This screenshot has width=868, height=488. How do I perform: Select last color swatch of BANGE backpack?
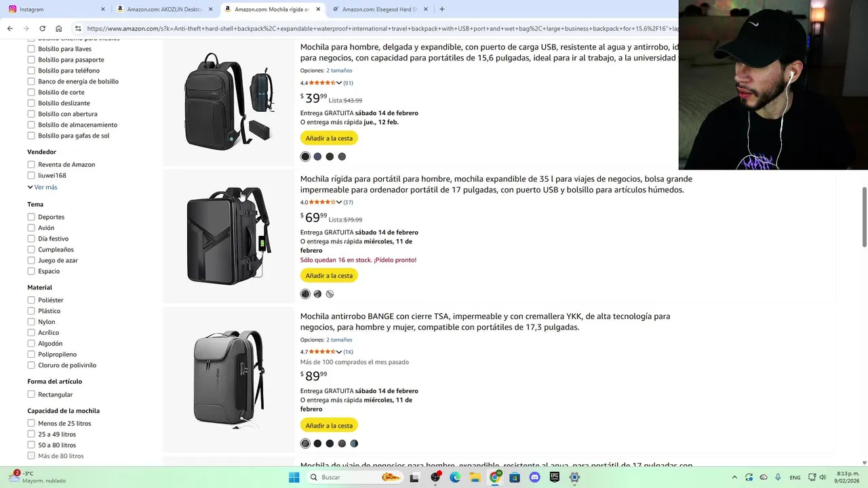pyautogui.click(x=354, y=443)
